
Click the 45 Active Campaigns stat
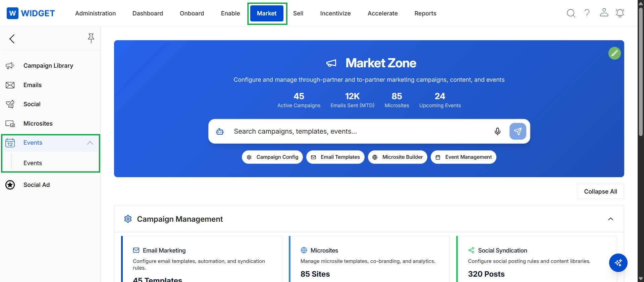pyautogui.click(x=299, y=100)
